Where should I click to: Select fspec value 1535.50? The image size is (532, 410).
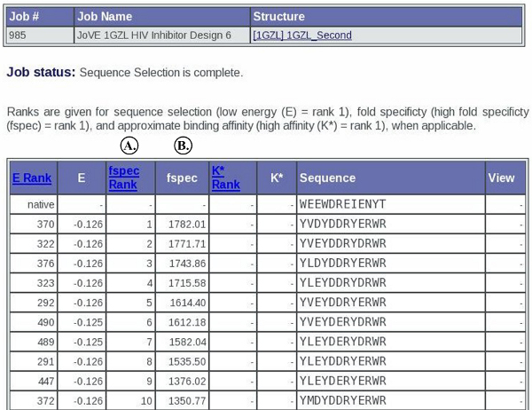tap(187, 361)
